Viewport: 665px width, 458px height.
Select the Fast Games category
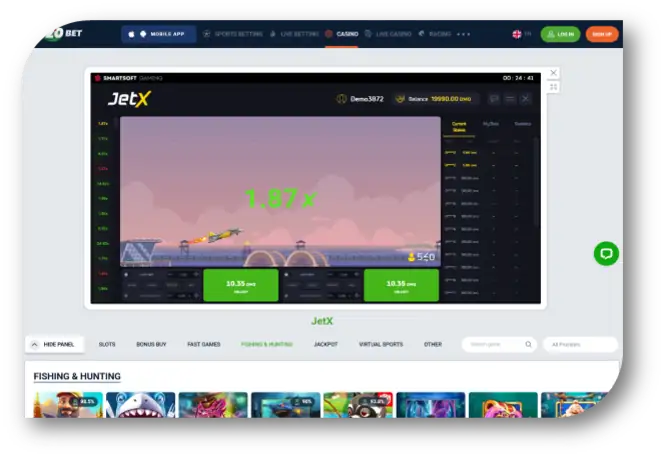[204, 344]
